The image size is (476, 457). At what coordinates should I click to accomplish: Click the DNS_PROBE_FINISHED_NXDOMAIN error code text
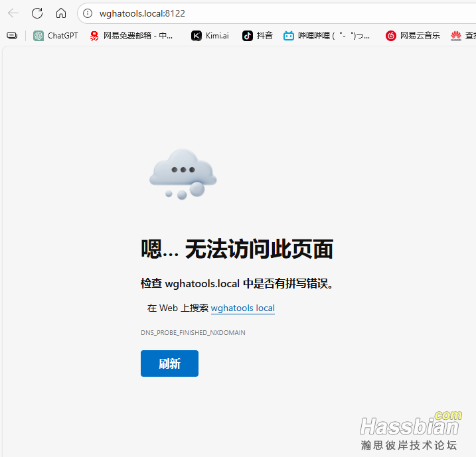click(x=193, y=333)
